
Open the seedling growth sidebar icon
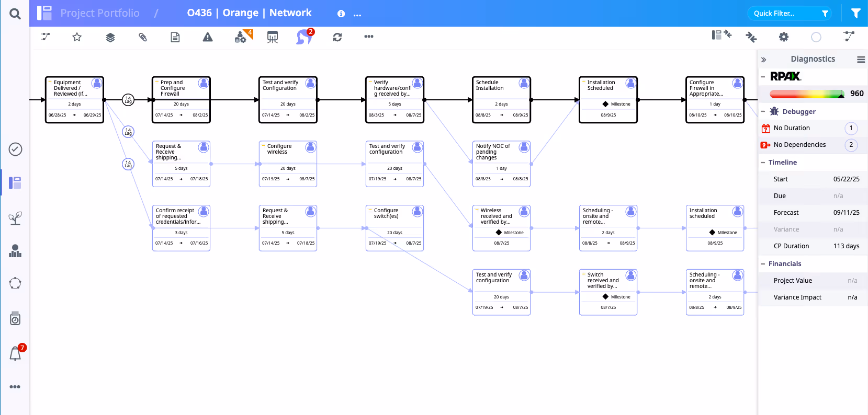[15, 218]
